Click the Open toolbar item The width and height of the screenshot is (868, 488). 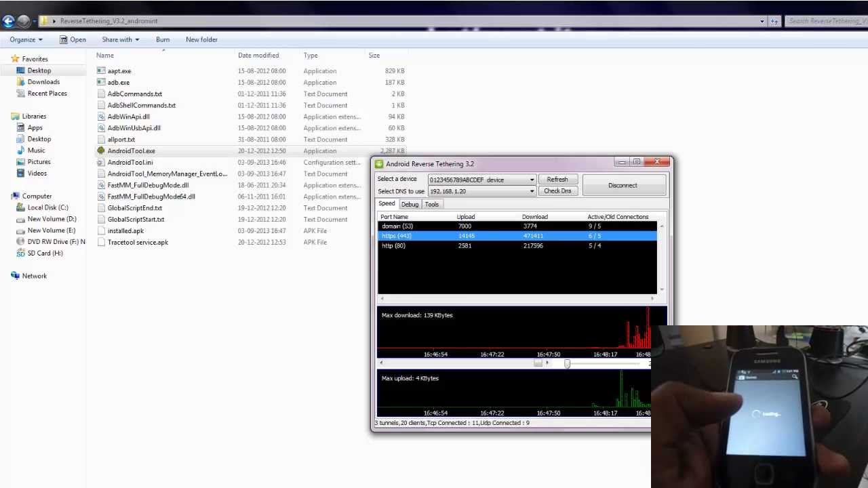click(73, 40)
